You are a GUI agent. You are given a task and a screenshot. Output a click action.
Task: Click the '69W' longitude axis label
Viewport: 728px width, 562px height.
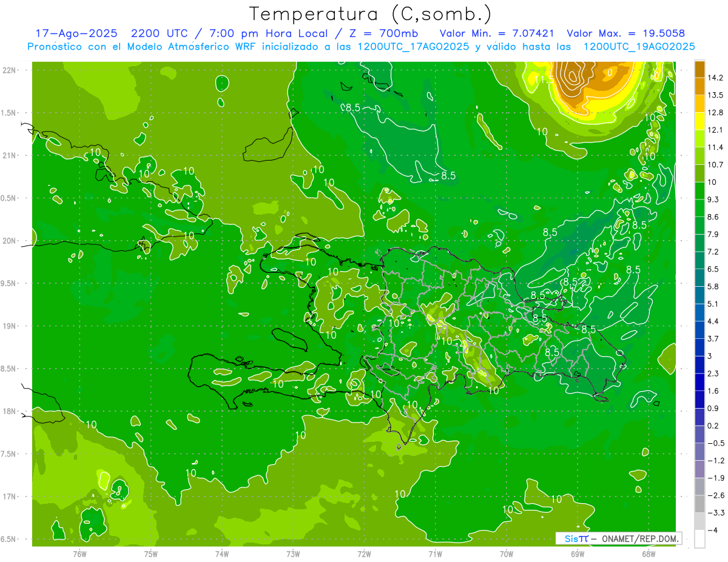[x=578, y=553]
